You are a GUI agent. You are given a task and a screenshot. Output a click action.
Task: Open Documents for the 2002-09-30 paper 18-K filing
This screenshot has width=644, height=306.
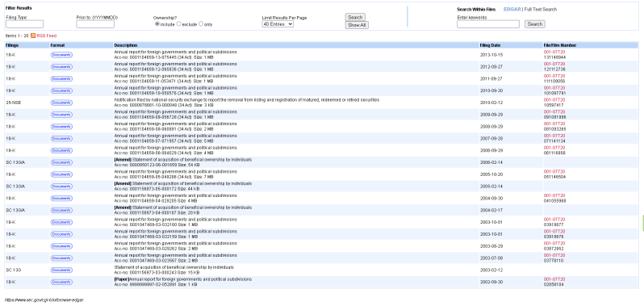tap(61, 282)
